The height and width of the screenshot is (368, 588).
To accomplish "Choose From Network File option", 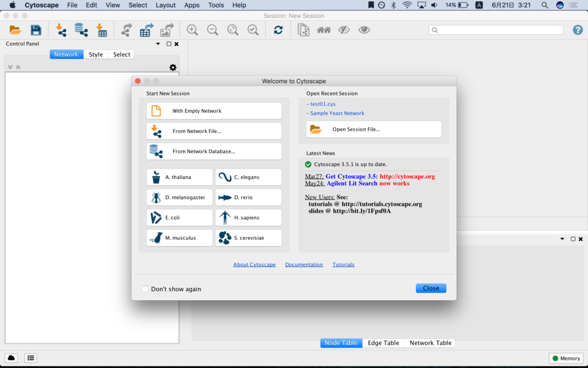I will pos(214,131).
